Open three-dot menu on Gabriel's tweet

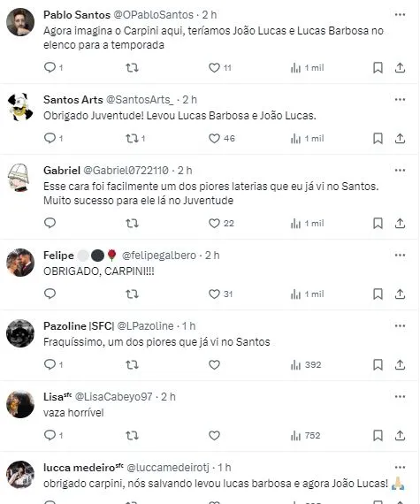tap(400, 171)
